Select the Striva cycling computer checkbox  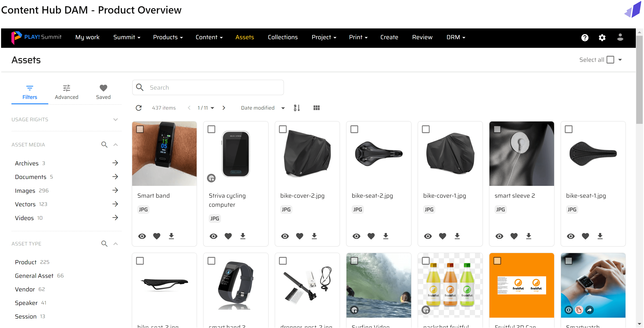point(211,129)
